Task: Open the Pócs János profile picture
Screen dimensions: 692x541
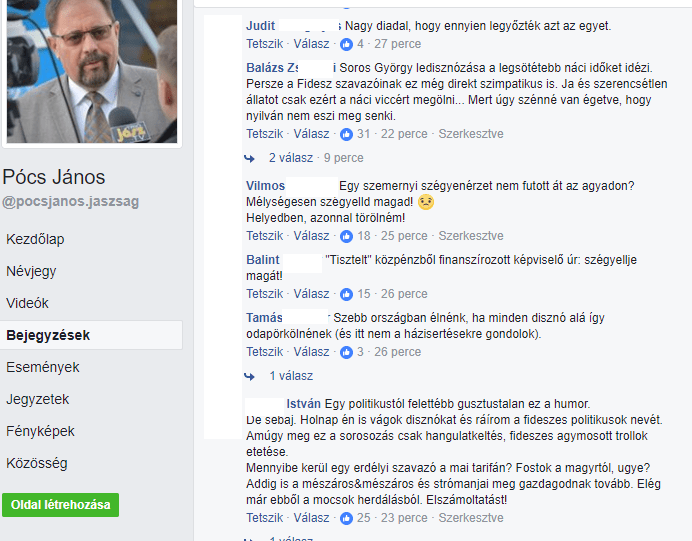Action: [x=92, y=71]
